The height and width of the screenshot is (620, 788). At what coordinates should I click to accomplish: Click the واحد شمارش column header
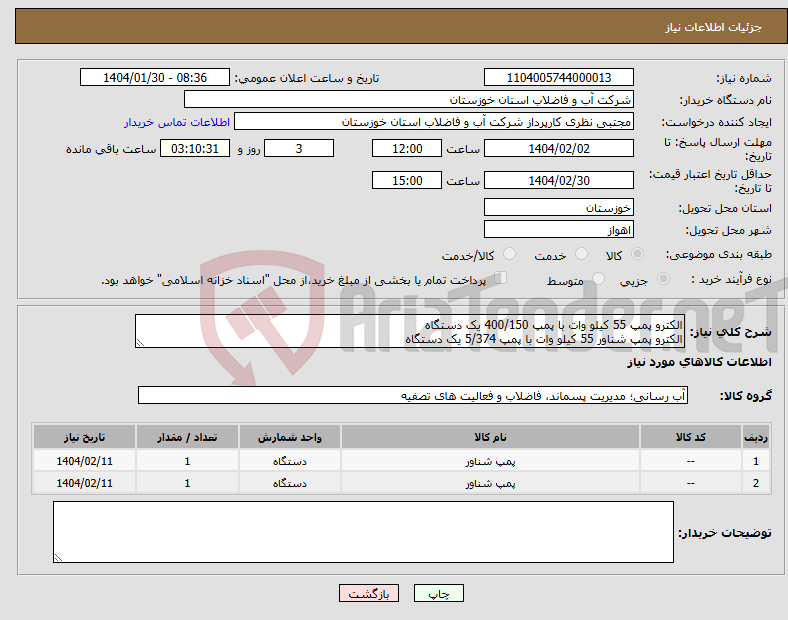tap(290, 437)
